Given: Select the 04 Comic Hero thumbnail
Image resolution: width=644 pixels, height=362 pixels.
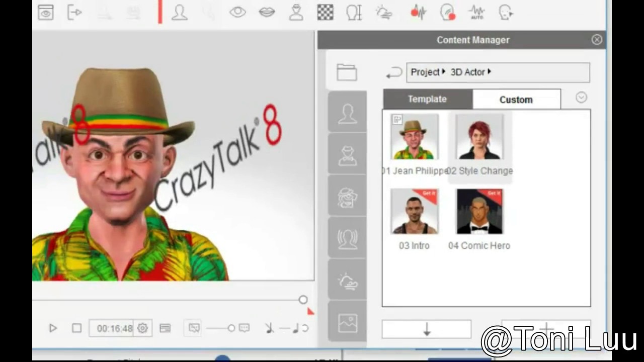Looking at the screenshot, I should [479, 212].
